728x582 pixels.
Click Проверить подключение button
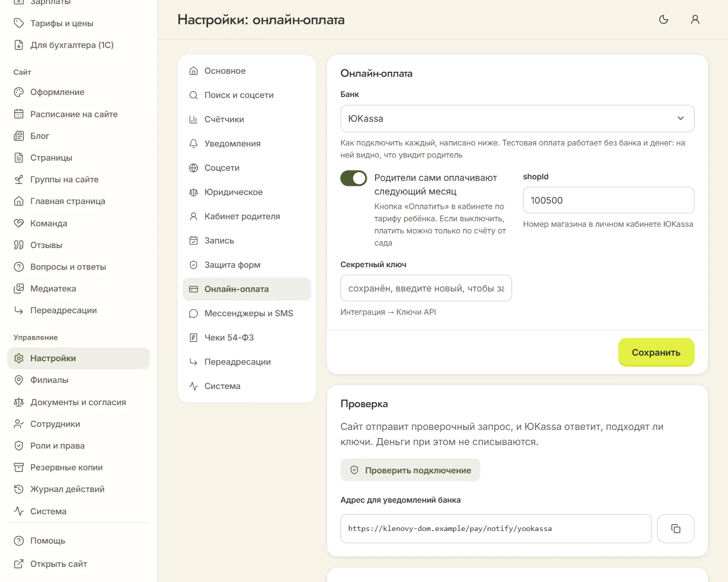click(410, 470)
